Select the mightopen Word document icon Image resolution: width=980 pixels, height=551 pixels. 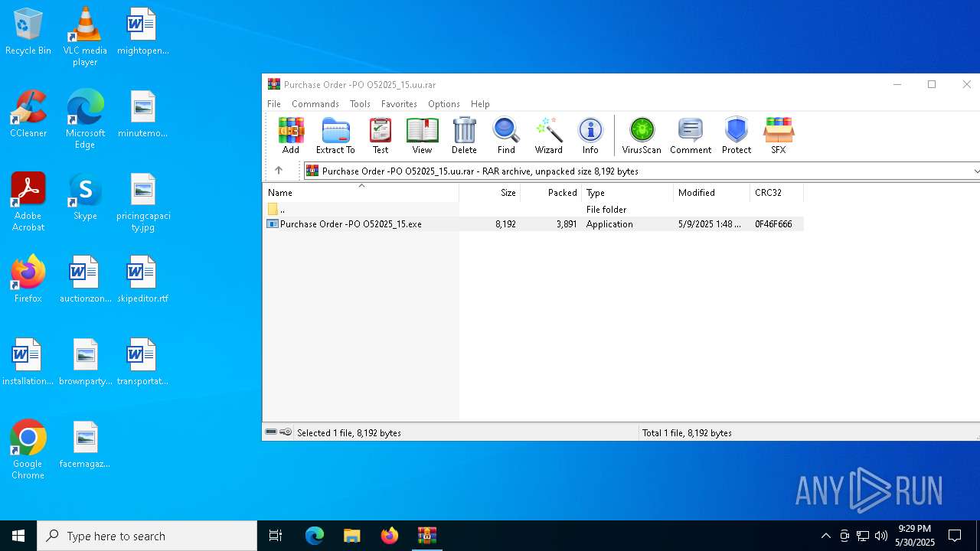(x=143, y=32)
